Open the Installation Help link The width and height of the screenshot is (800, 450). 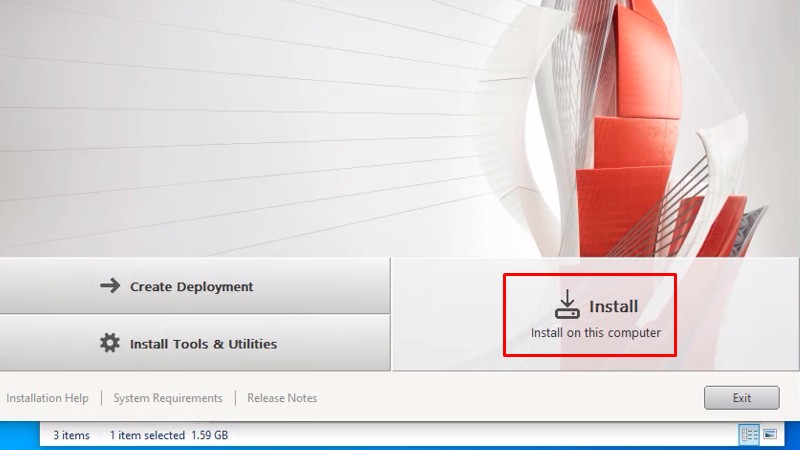click(47, 398)
